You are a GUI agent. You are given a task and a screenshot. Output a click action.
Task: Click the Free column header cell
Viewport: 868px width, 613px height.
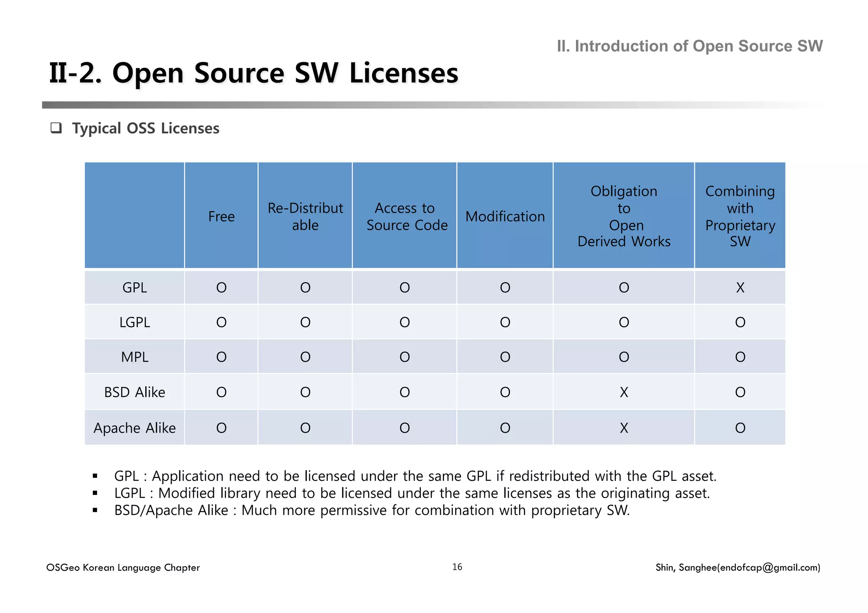pyautogui.click(x=221, y=216)
